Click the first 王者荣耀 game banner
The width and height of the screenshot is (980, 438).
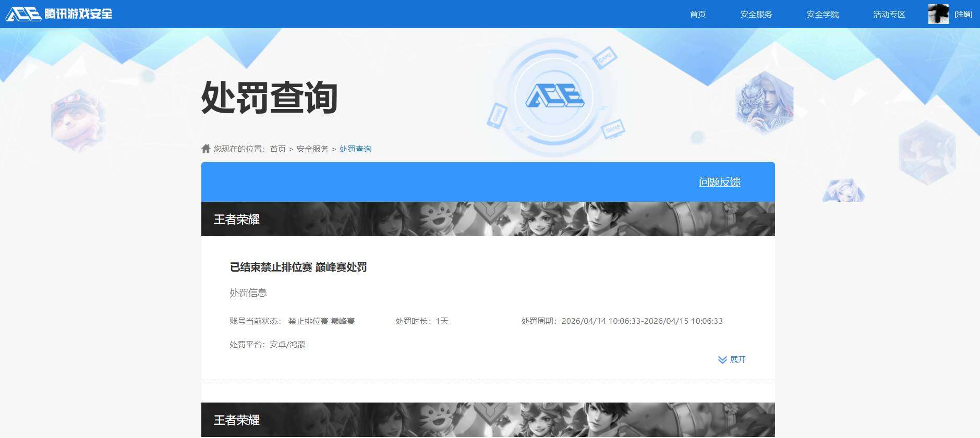[488, 219]
